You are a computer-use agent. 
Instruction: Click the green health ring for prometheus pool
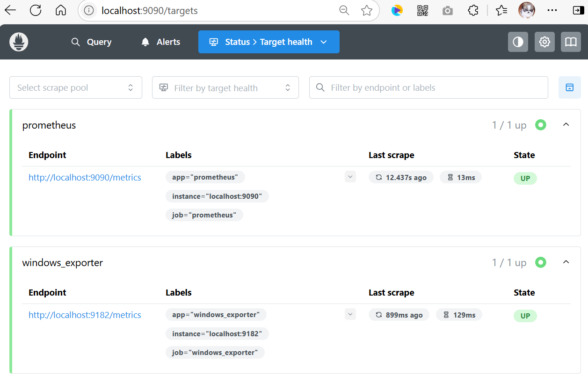coord(541,125)
